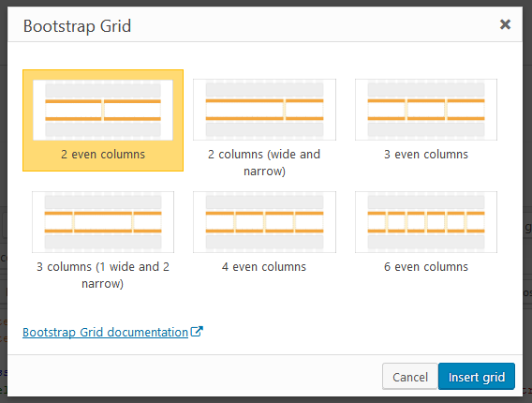
Task: Click the wide middle column in 3-column preview
Action: pos(103,222)
